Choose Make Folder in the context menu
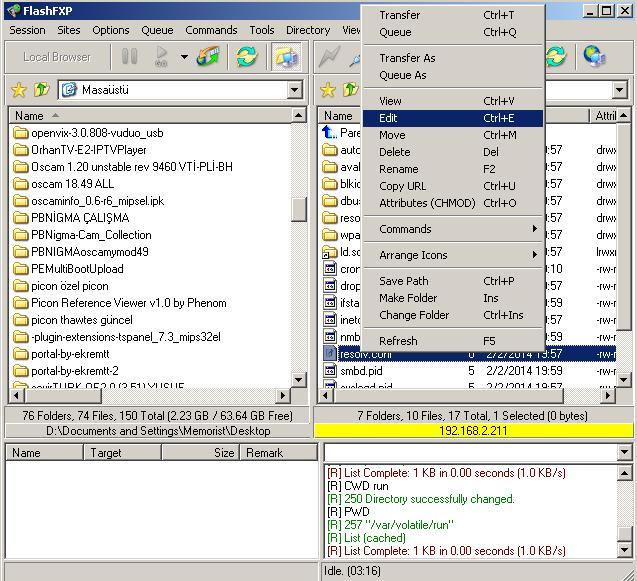The height and width of the screenshot is (581, 637). [x=453, y=298]
